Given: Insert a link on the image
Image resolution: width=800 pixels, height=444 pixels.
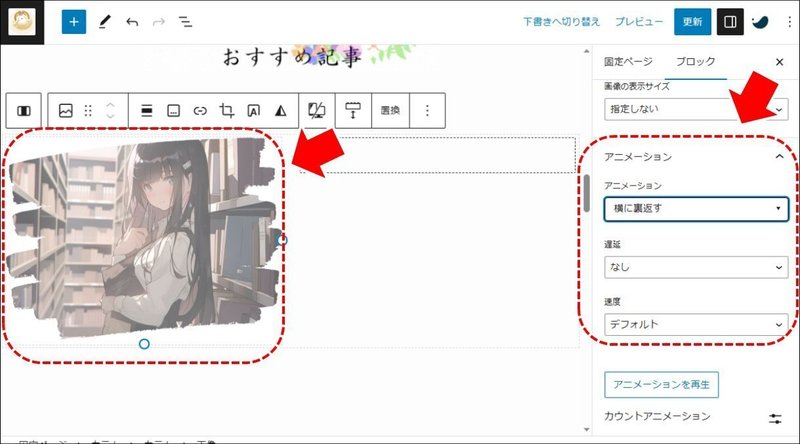Looking at the screenshot, I should pyautogui.click(x=200, y=111).
